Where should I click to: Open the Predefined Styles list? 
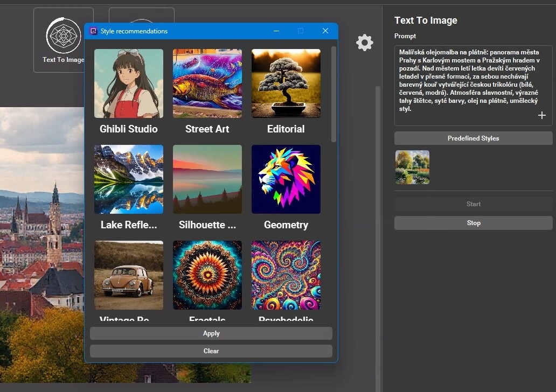tap(473, 138)
